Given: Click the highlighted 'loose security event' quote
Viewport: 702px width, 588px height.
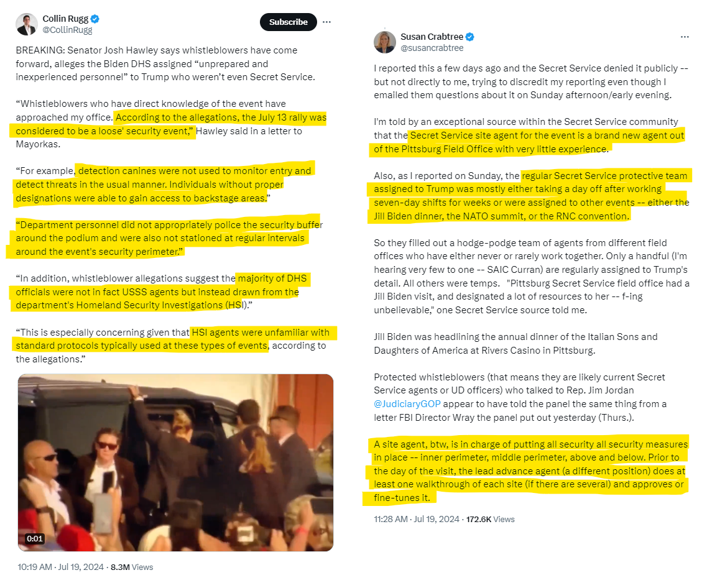Looking at the screenshot, I should point(171,124).
